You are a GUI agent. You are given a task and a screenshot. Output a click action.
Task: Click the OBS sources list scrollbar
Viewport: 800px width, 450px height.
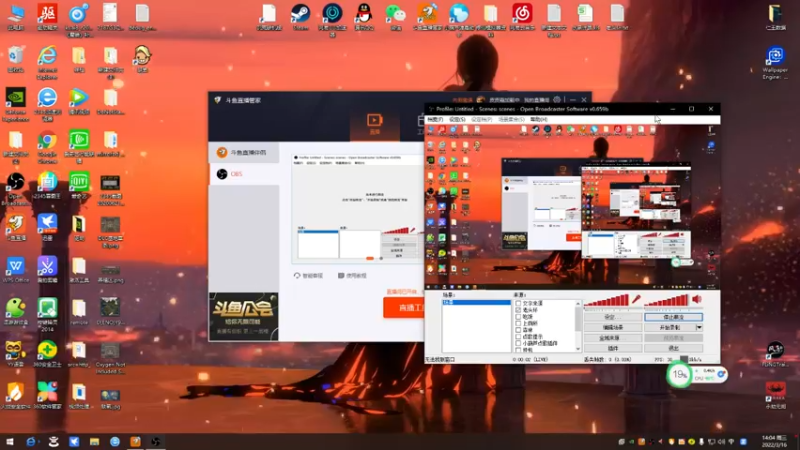[x=578, y=326]
